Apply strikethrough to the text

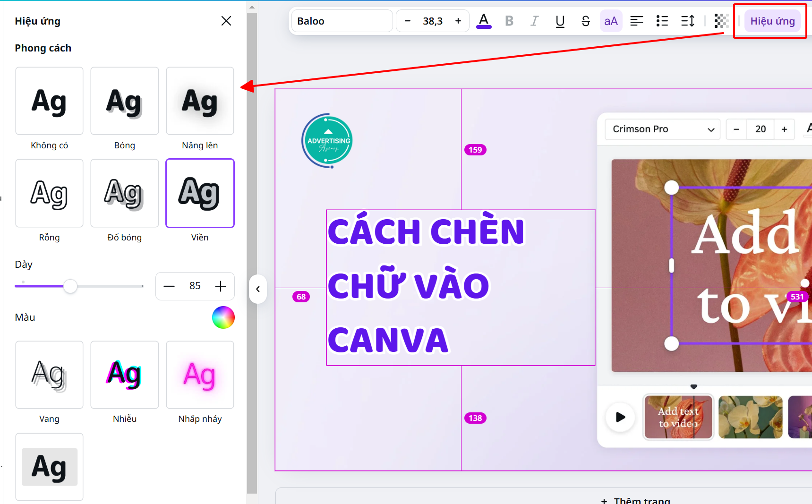(x=585, y=21)
